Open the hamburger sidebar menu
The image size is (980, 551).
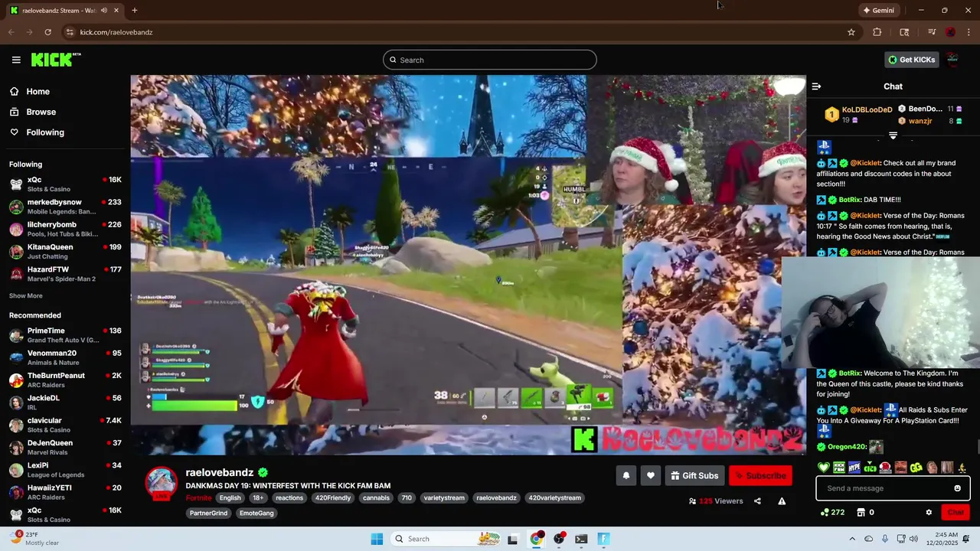(16, 60)
